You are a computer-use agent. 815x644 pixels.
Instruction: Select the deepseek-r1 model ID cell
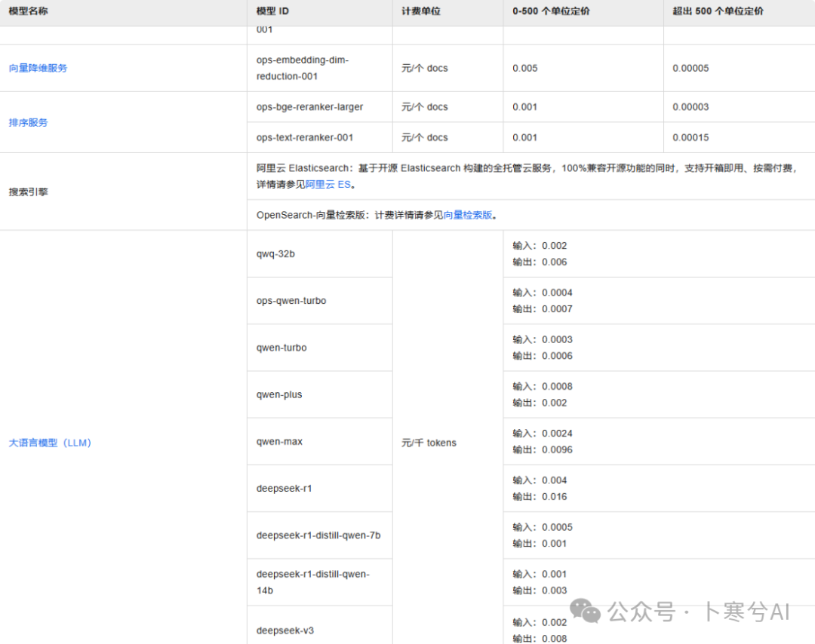(284, 488)
